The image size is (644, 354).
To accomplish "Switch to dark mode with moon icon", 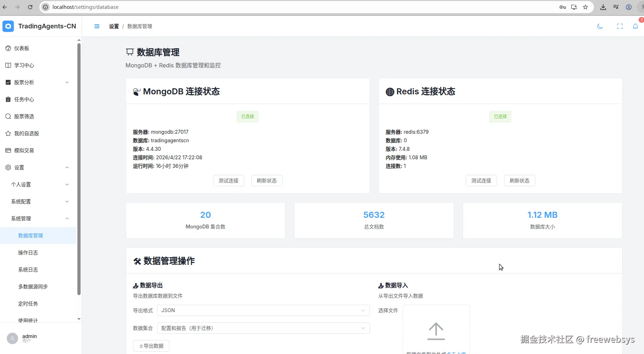I will point(600,26).
